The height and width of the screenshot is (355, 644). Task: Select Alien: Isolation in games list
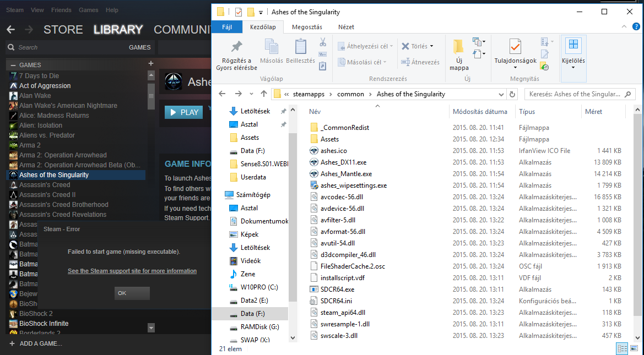coord(41,125)
